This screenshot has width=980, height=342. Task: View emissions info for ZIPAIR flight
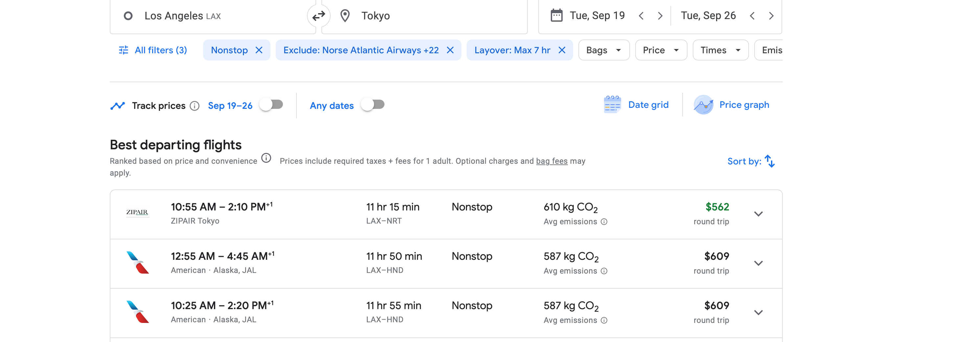pos(604,222)
